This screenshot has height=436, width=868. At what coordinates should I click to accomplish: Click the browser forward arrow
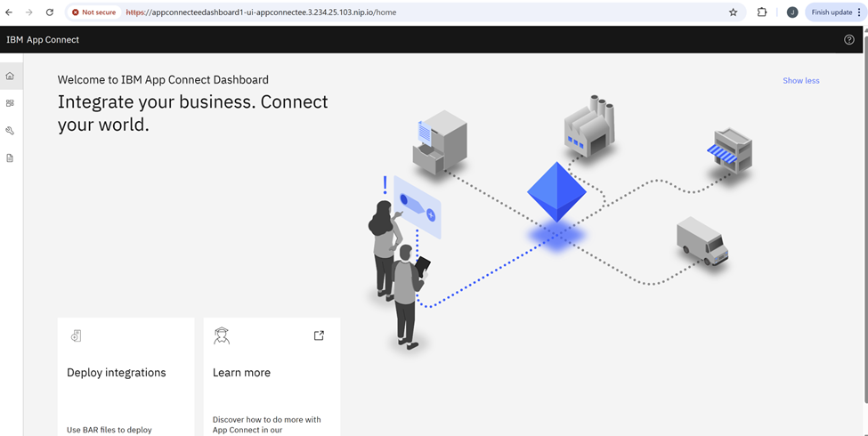click(29, 12)
